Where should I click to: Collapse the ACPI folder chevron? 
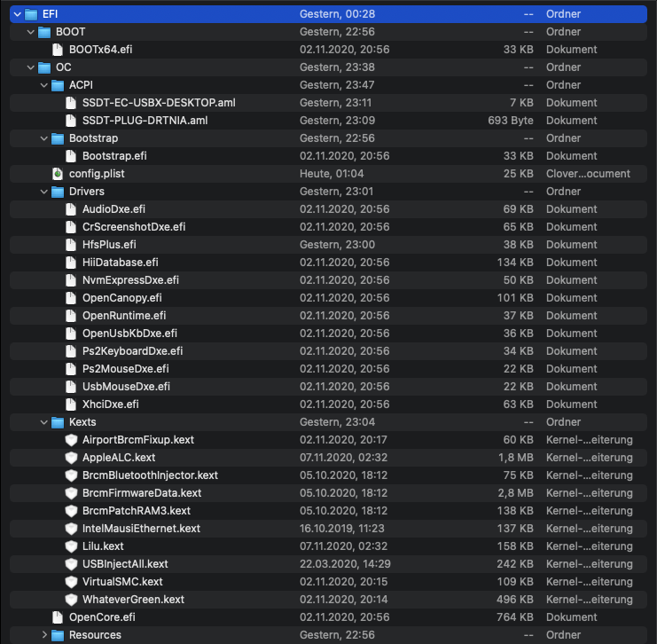pos(44,85)
